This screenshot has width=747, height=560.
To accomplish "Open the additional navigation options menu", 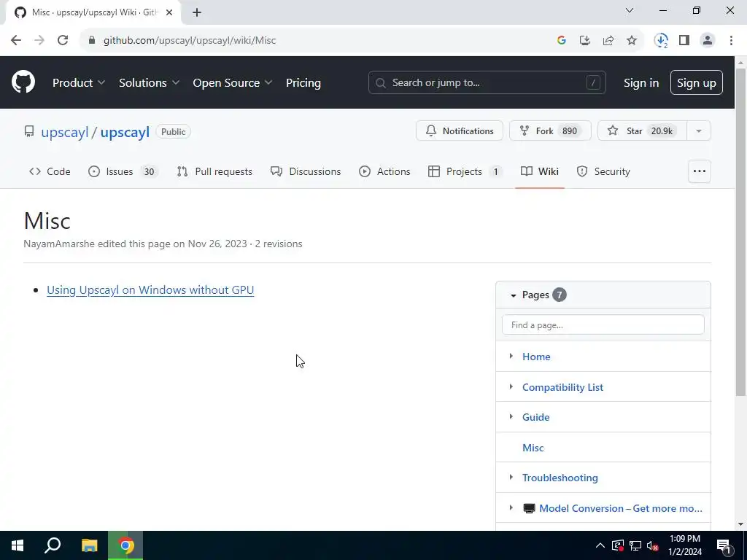I will coord(700,171).
